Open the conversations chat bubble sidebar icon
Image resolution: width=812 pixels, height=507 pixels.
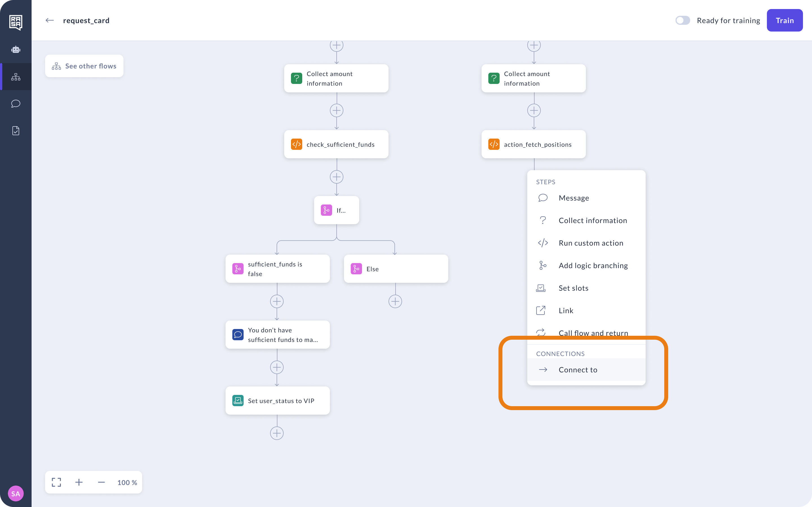16,104
